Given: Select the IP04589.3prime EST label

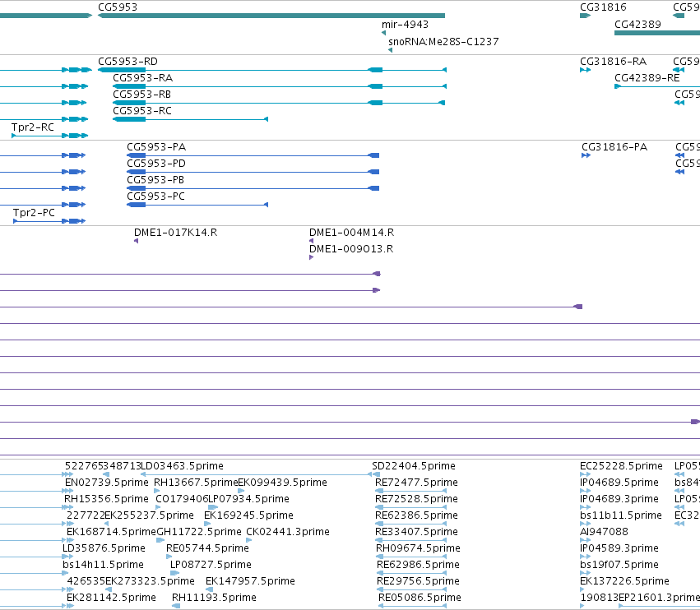Looking at the screenshot, I should (619, 548).
